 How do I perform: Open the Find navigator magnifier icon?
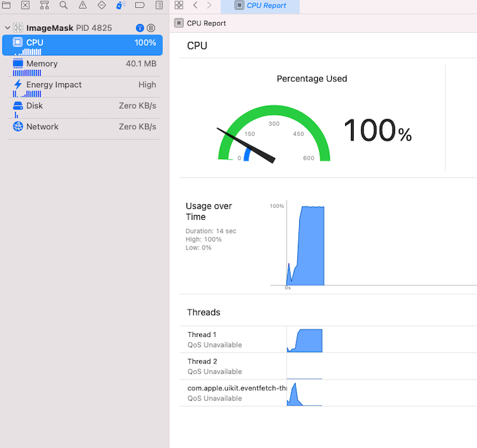pyautogui.click(x=63, y=5)
